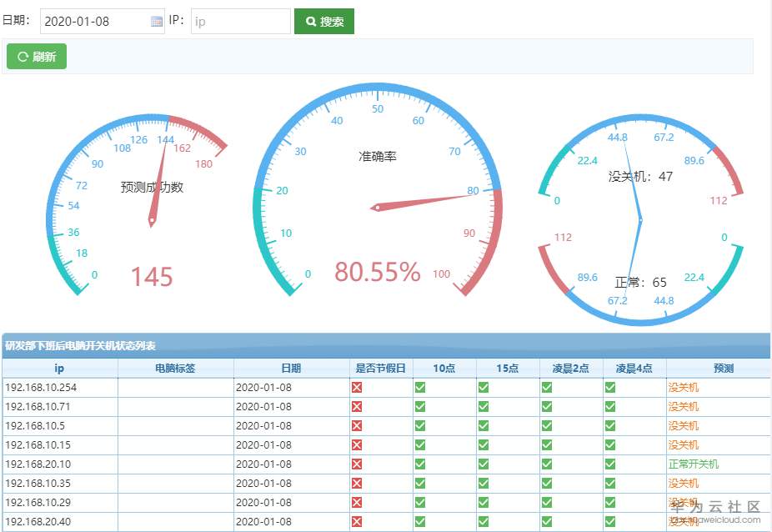
Task: Sort by the 电脑标签 column header
Action: coord(175,368)
